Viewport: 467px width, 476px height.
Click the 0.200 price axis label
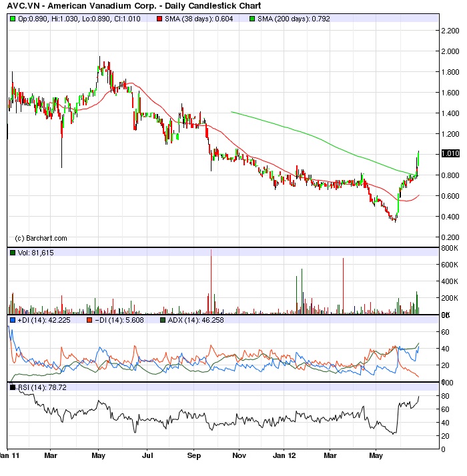[450, 237]
